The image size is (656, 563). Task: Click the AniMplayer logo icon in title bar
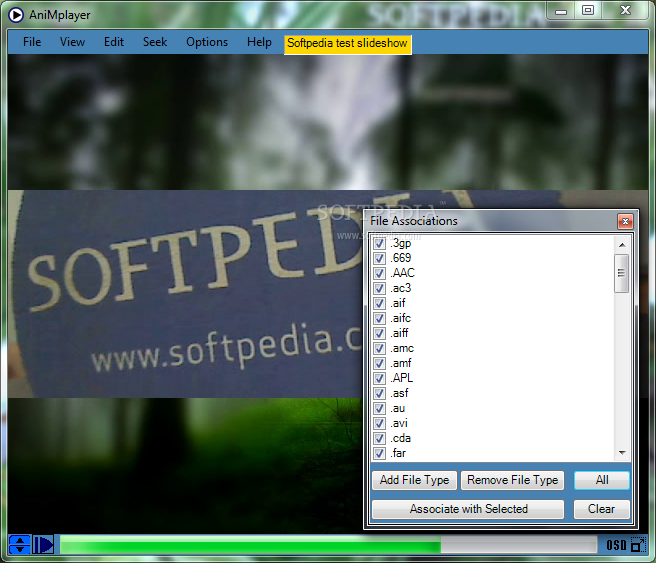(16, 15)
